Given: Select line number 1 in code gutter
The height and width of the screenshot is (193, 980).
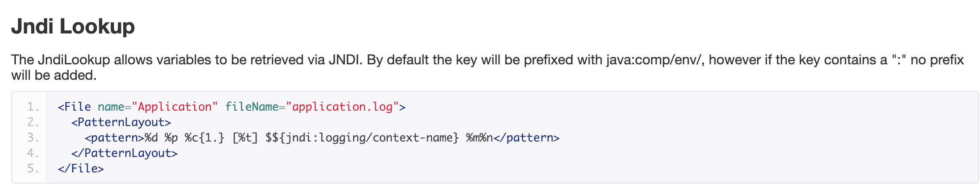Looking at the screenshot, I should [33, 107].
